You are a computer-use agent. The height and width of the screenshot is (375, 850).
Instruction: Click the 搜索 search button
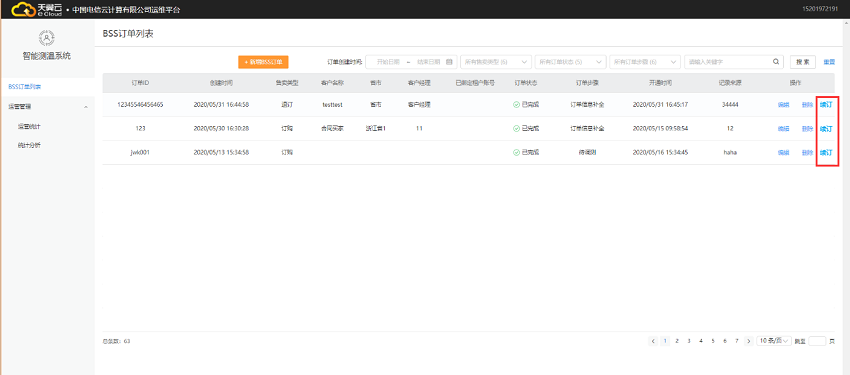click(x=802, y=62)
